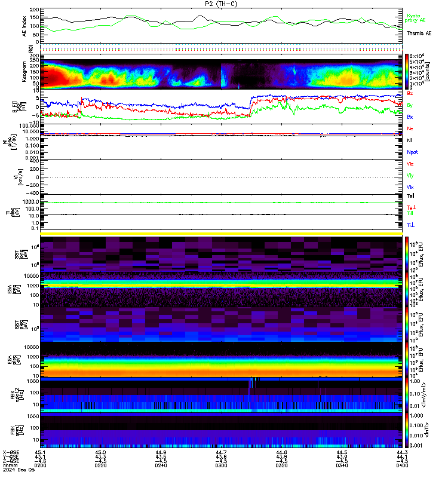Viewport: 448px width, 478px height.
Task: Click the Keogram spectrogram panel
Action: pos(221,72)
